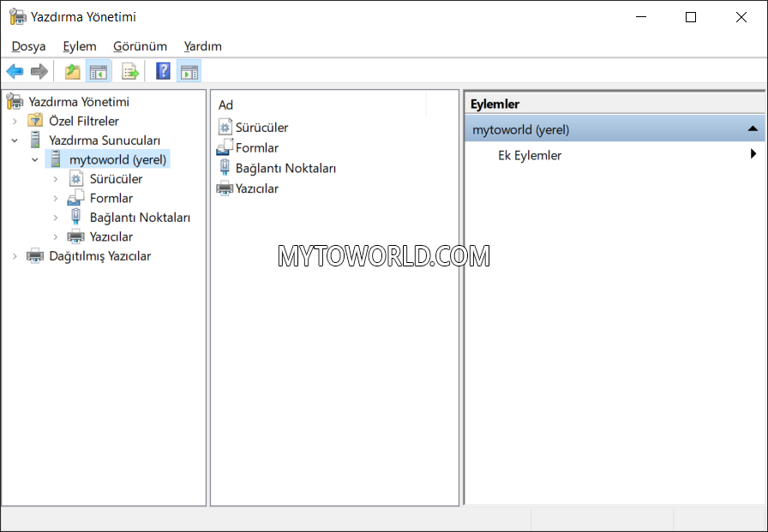Collapse the mytoworld (yerel) actions group header

[753, 129]
